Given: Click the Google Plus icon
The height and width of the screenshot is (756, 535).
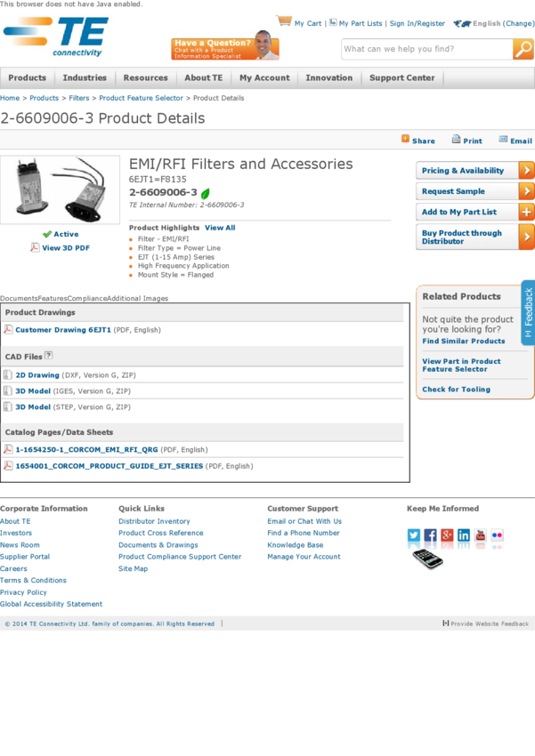Looking at the screenshot, I should click(x=447, y=535).
